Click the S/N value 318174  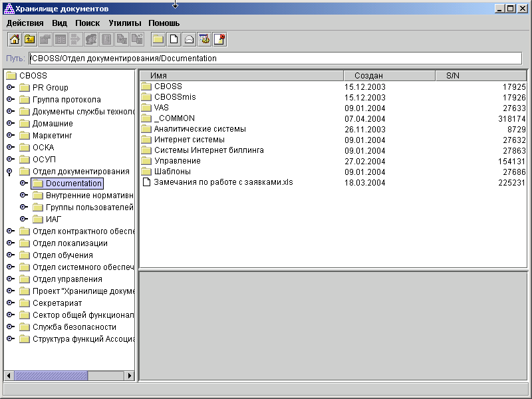511,119
